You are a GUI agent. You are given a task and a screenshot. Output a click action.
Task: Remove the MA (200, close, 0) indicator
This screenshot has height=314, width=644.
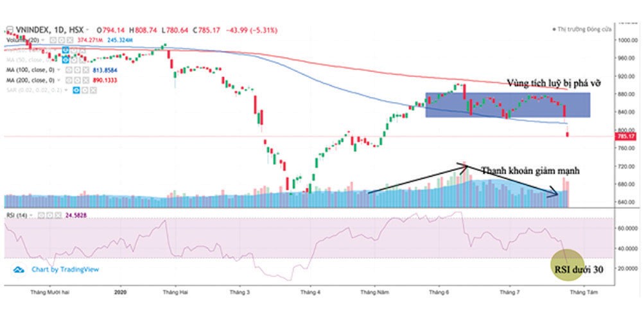click(x=84, y=81)
